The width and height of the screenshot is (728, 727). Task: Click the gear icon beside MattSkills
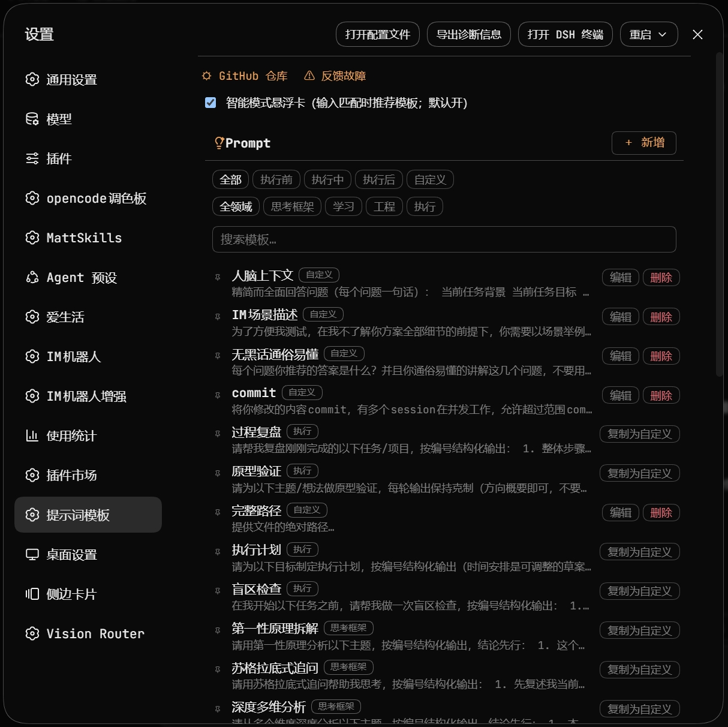[x=32, y=238]
